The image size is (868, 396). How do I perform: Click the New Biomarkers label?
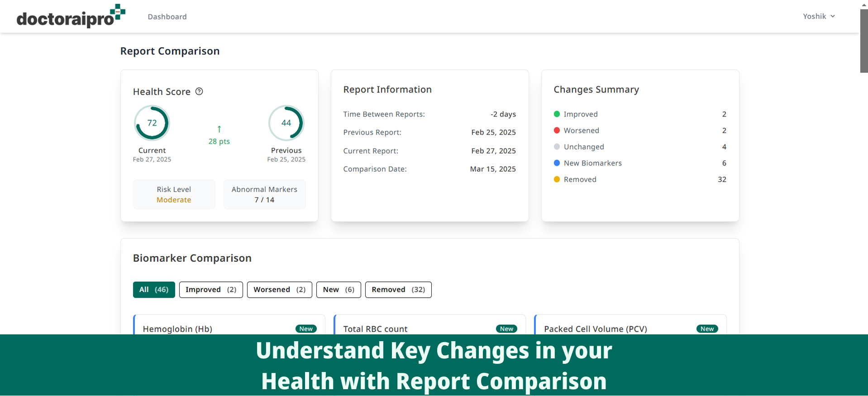point(593,163)
